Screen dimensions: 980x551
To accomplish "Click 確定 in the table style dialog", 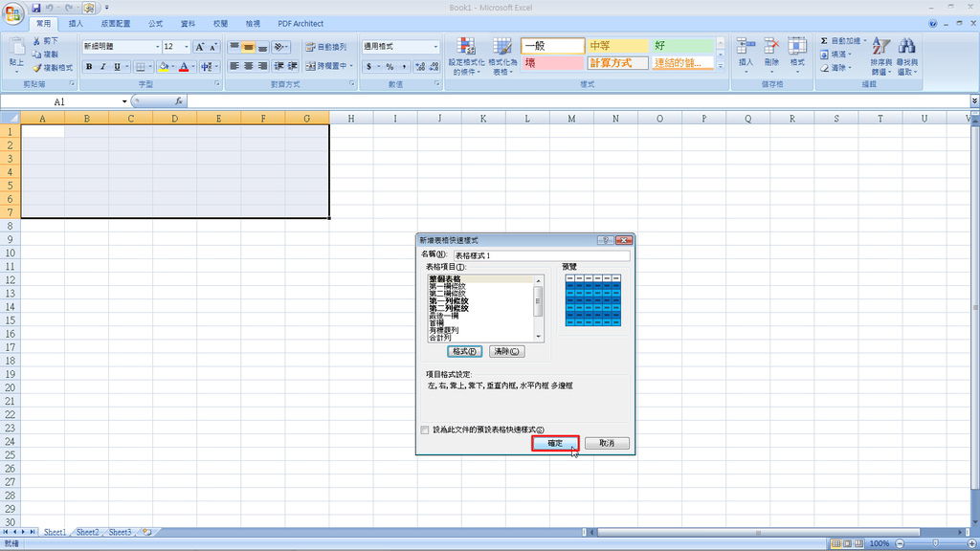I will click(x=555, y=444).
